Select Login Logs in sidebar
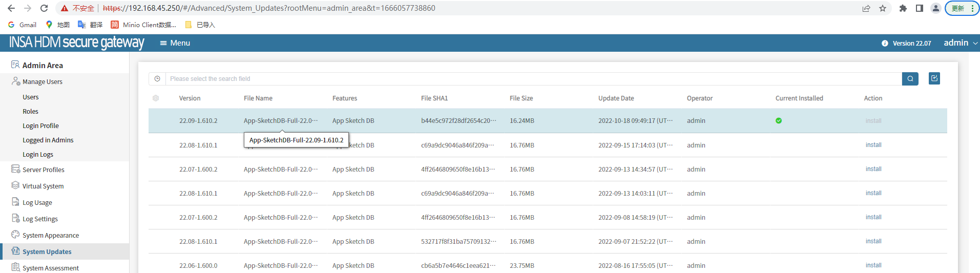 pyautogui.click(x=38, y=155)
